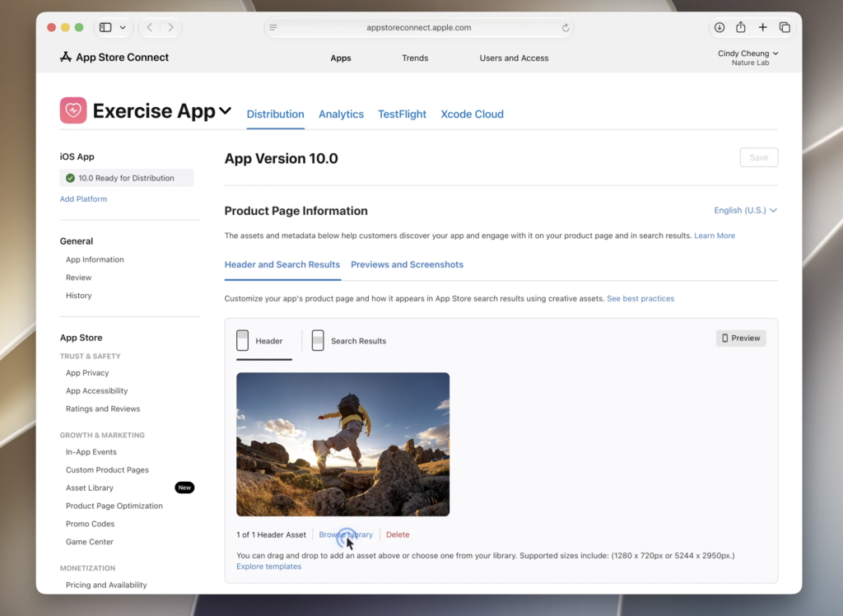Select the Distribution tab
The image size is (843, 616).
[x=275, y=114]
